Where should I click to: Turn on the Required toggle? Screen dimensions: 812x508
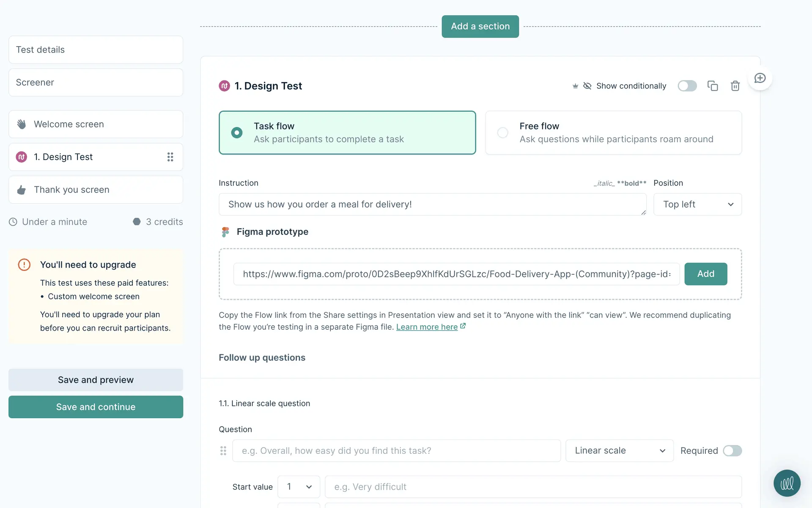click(732, 451)
